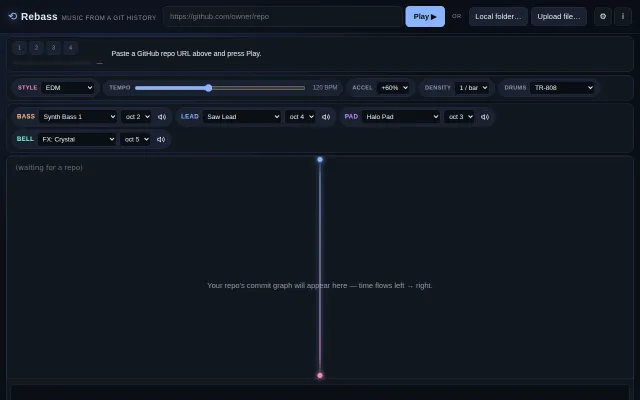Mute the BELL track speaker icon
The width and height of the screenshot is (640, 400).
click(x=161, y=140)
